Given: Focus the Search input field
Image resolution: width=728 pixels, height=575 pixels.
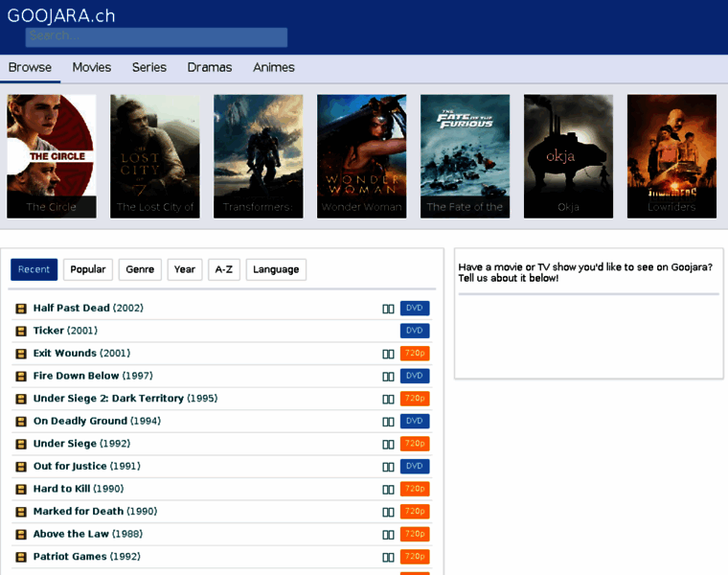Looking at the screenshot, I should pos(156,37).
